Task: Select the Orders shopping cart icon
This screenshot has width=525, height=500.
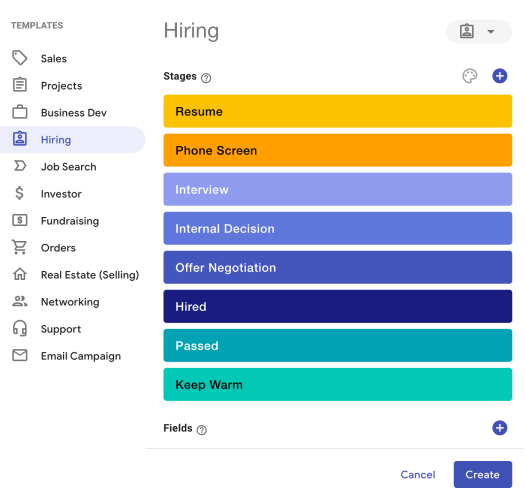Action: pyautogui.click(x=20, y=247)
